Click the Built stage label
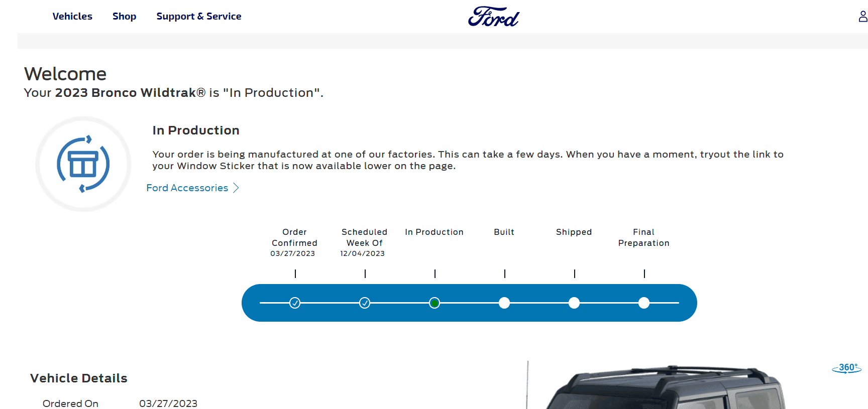 (504, 232)
